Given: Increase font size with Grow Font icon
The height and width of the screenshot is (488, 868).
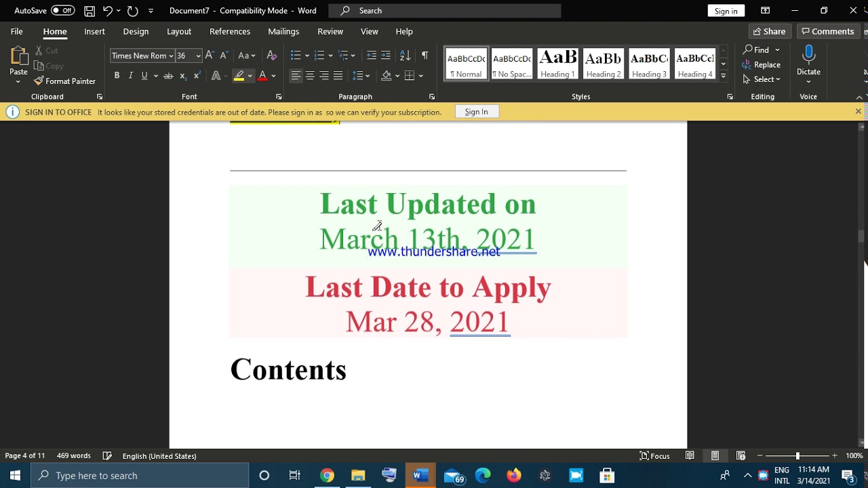Looking at the screenshot, I should pos(210,56).
